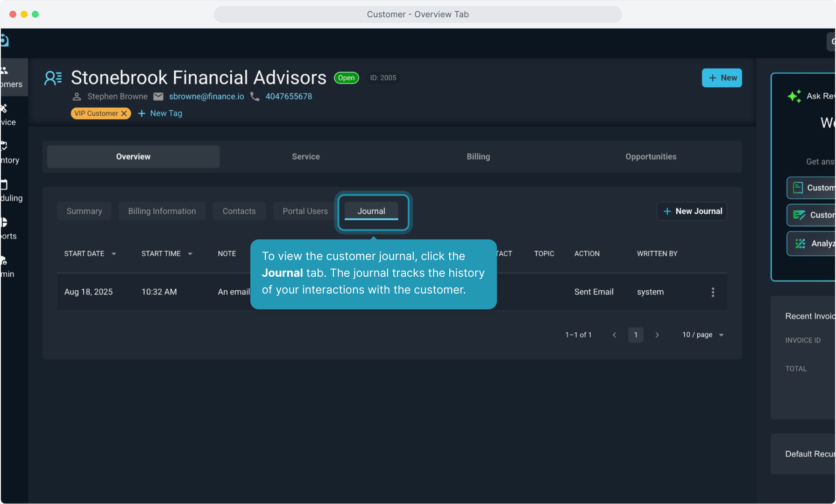This screenshot has height=504, width=836.
Task: Click the WRITTEN BY column header
Action: click(657, 254)
